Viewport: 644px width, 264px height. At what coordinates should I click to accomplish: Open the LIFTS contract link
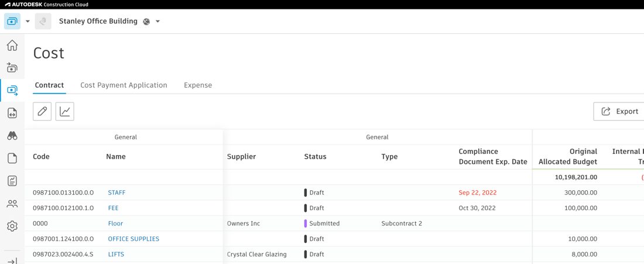pyautogui.click(x=116, y=255)
